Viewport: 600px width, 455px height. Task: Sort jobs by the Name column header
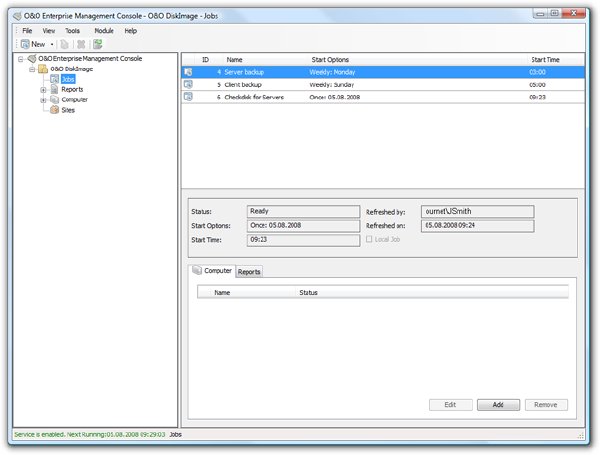tap(234, 60)
